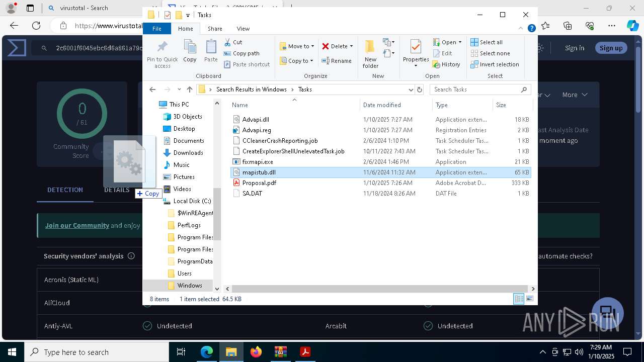The height and width of the screenshot is (362, 644).
Task: Click Sign up on VirusTotal
Action: point(611,48)
